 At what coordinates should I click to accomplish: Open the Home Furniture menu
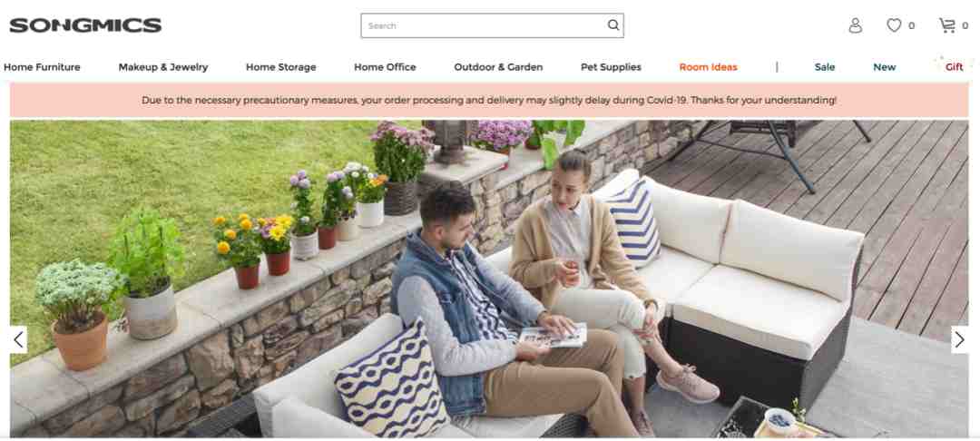[x=42, y=67]
